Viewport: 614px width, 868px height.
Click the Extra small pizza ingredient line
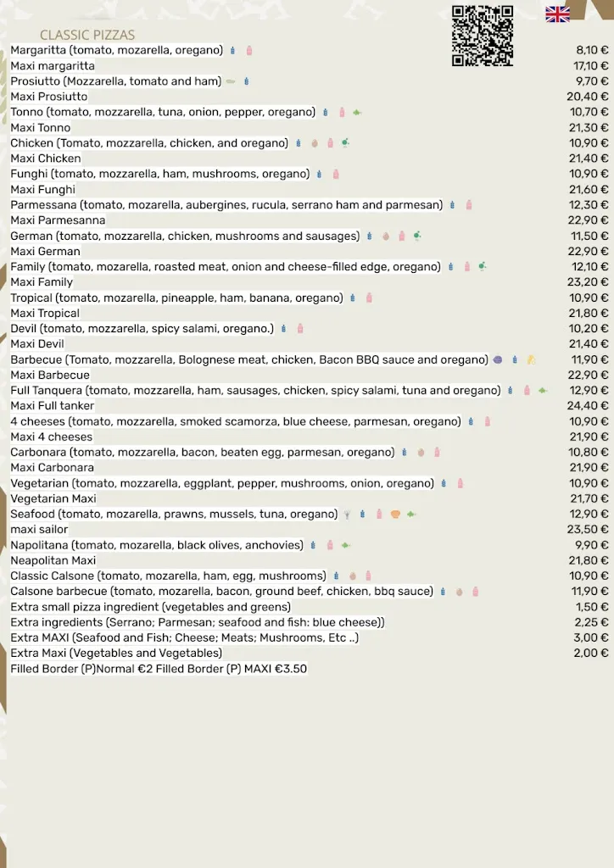tap(151, 607)
